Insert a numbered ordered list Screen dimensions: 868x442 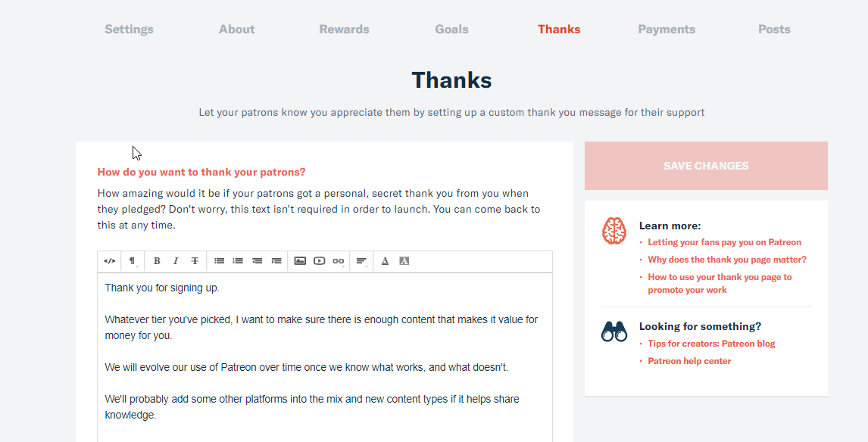(238, 261)
